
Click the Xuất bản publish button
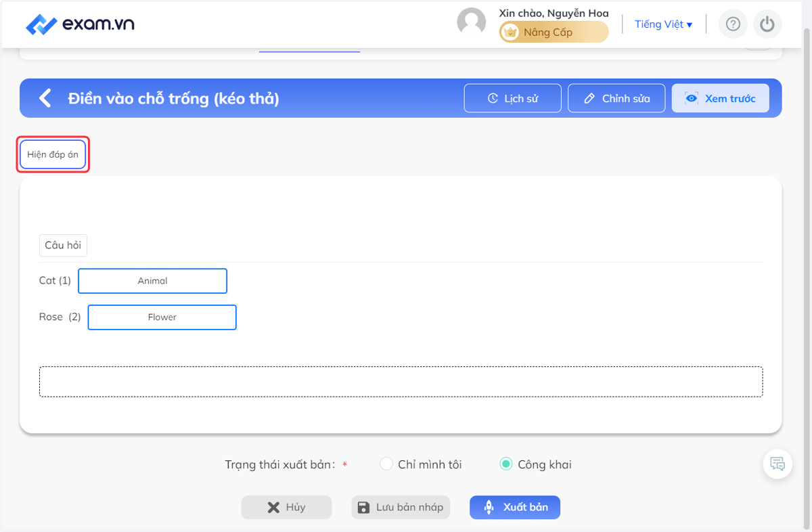pos(515,508)
